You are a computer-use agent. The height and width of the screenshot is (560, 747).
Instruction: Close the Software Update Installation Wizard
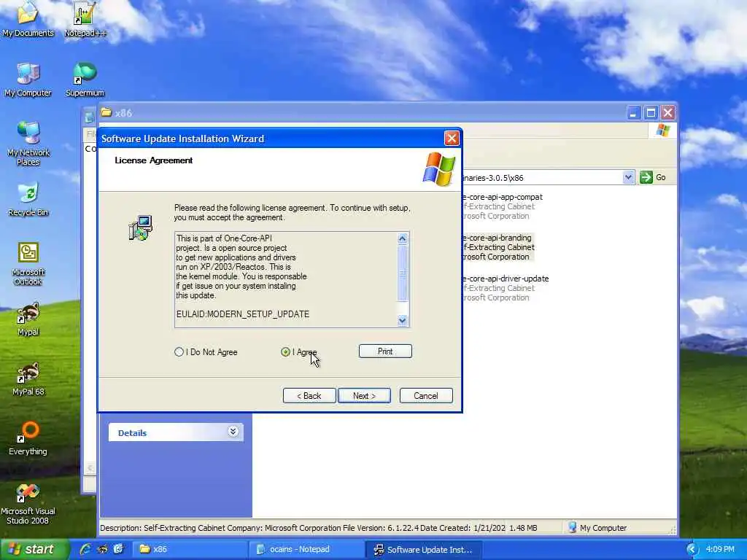coord(451,139)
